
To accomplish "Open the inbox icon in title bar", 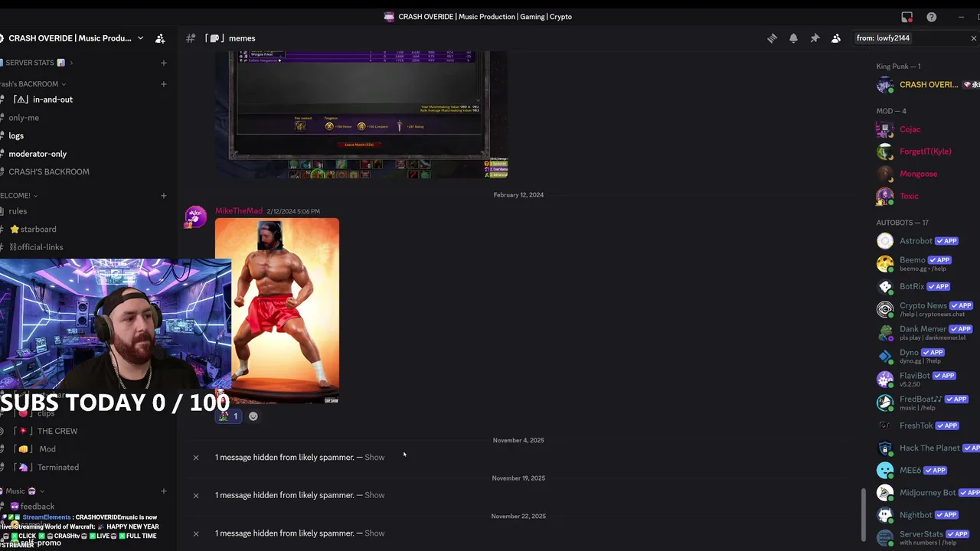I will (906, 17).
